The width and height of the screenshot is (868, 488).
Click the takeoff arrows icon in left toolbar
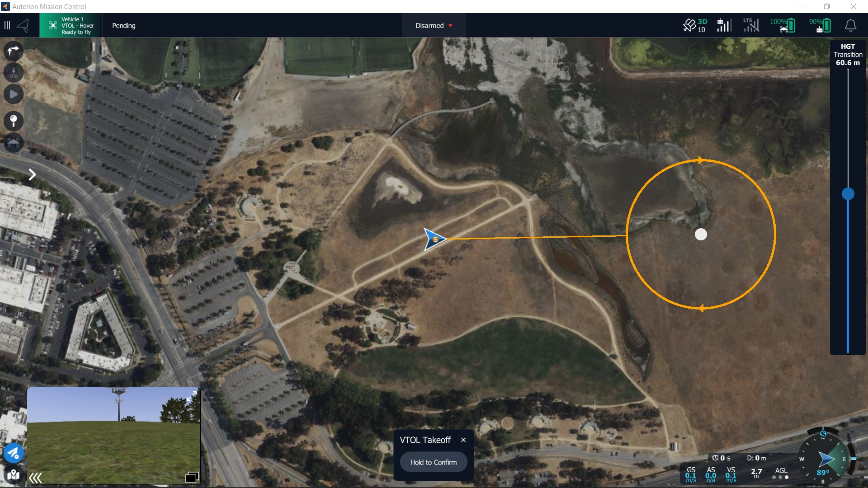point(14,51)
